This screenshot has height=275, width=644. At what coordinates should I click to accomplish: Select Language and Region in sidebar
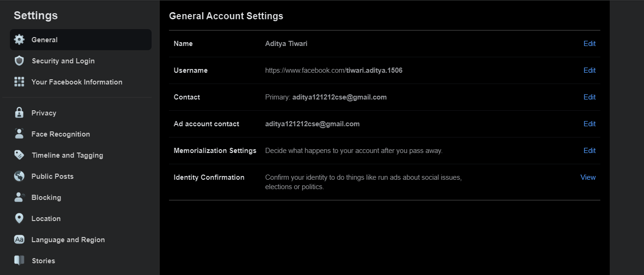pyautogui.click(x=68, y=240)
